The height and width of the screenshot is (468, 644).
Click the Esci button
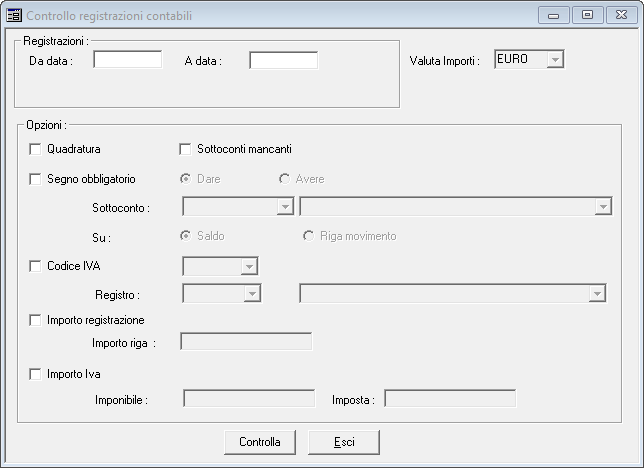click(x=344, y=442)
